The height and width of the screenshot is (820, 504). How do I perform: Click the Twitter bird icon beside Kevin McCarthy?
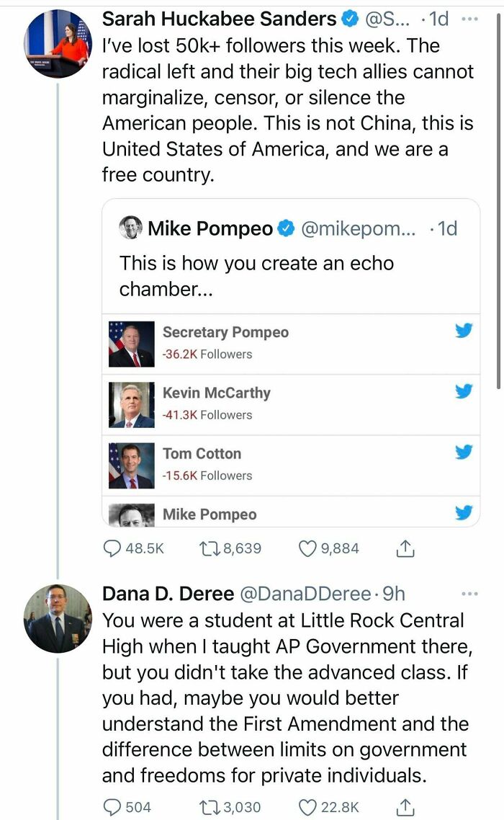(464, 392)
